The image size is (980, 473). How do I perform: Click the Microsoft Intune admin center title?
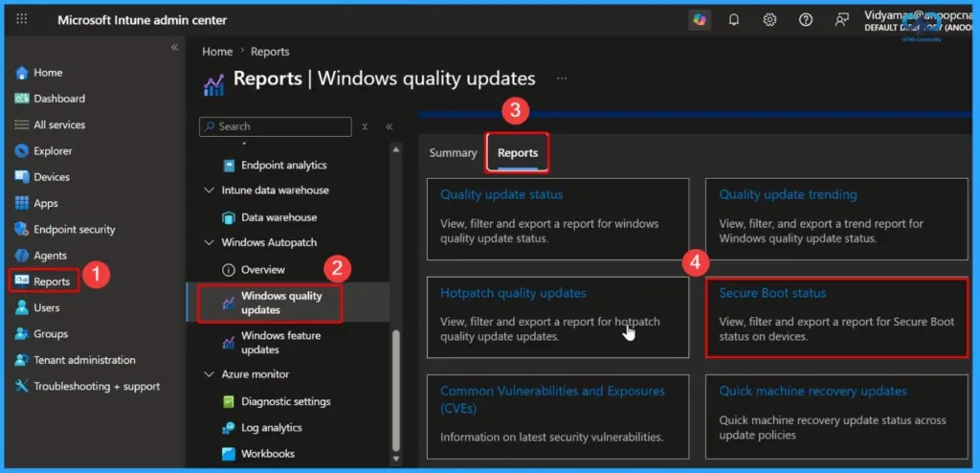(143, 20)
